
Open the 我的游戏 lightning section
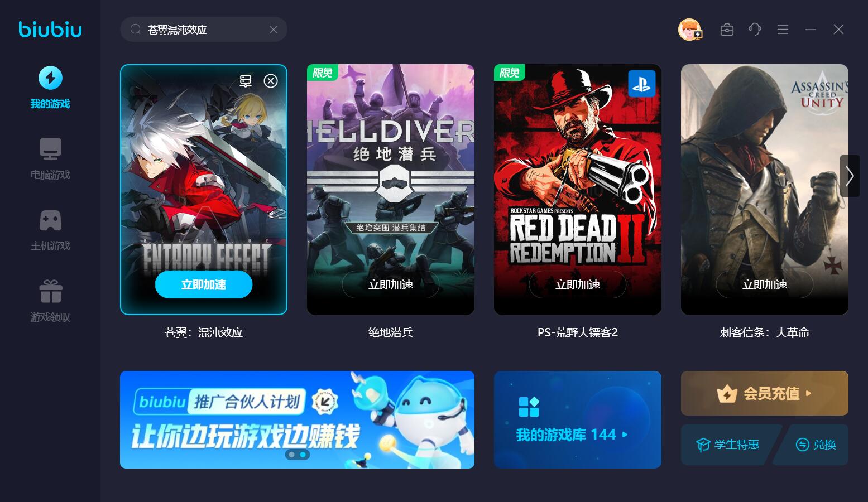pos(50,88)
